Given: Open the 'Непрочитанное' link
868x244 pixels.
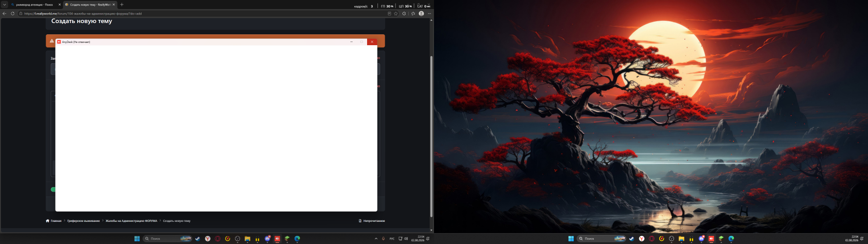Looking at the screenshot, I should pos(372,221).
